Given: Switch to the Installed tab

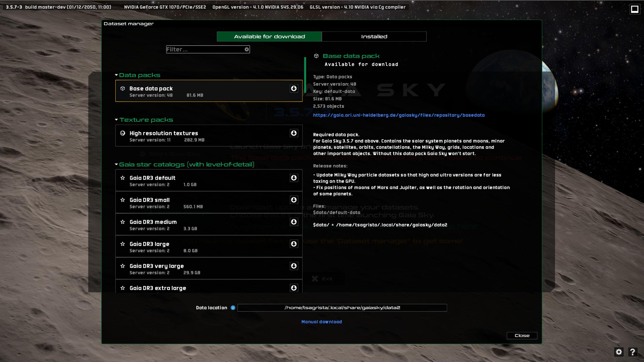Looking at the screenshot, I should click(x=374, y=36).
